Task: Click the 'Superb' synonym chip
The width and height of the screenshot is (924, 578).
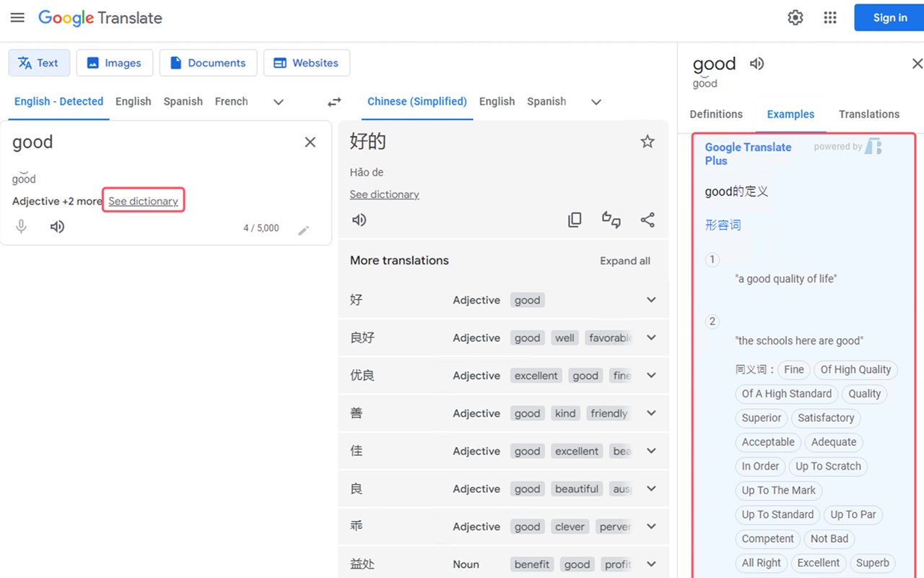Action: [873, 563]
